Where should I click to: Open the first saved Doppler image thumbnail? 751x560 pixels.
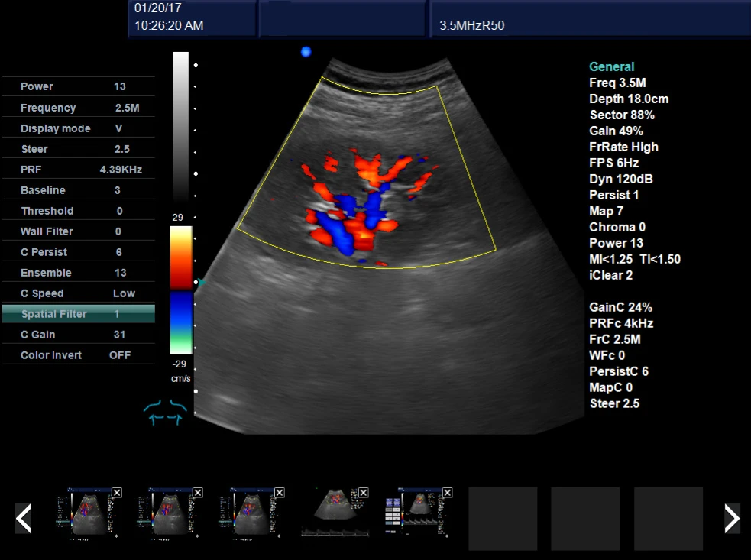pos(86,513)
